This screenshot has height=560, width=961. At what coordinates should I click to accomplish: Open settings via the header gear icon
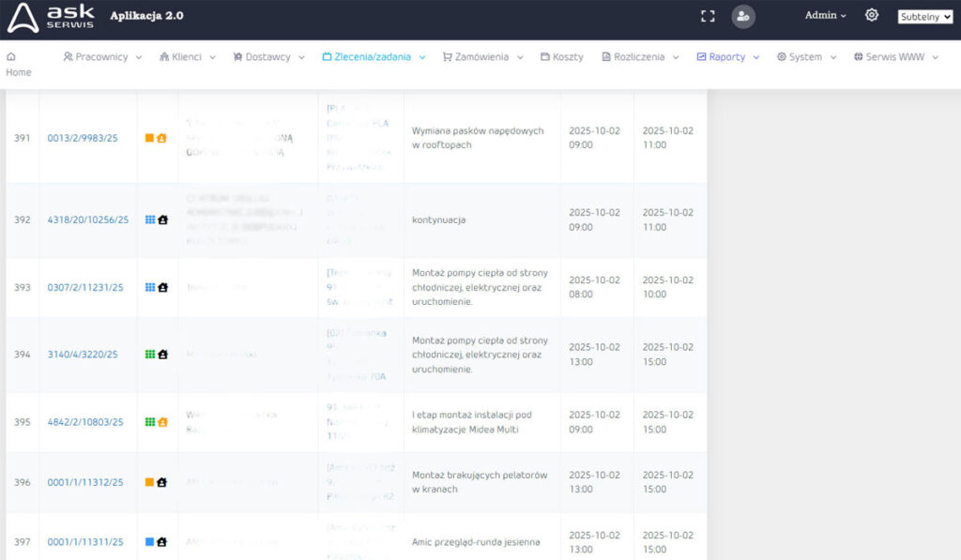click(x=872, y=15)
